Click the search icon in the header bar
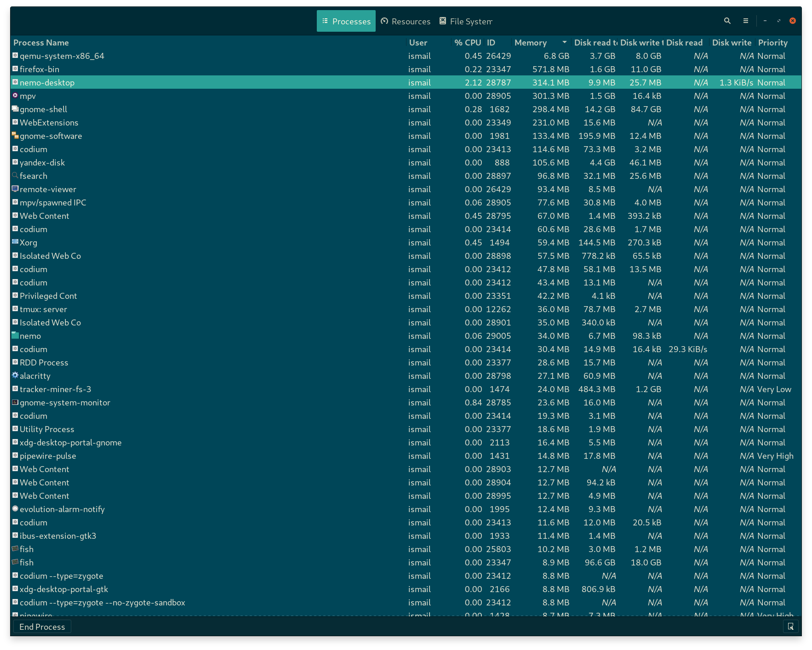The image size is (812, 650). [x=727, y=21]
